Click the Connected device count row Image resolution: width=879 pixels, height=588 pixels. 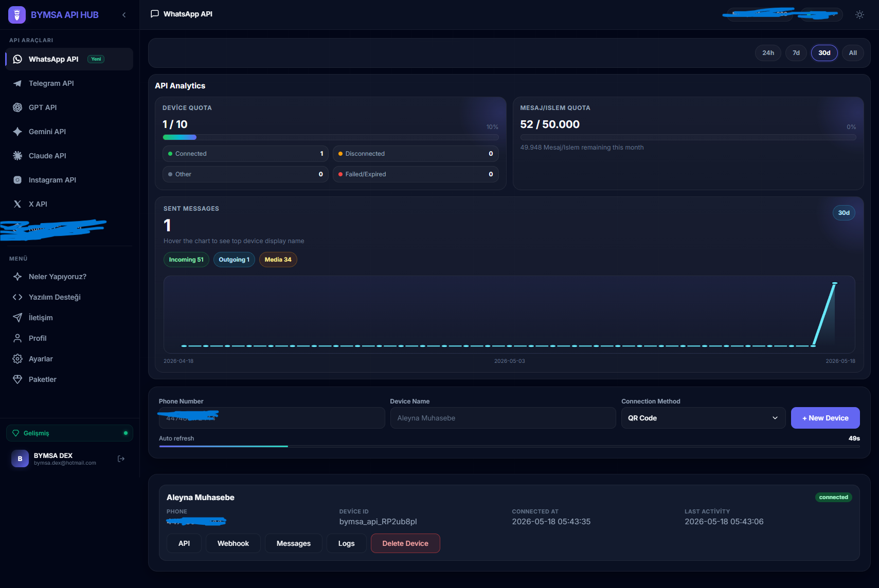click(245, 154)
